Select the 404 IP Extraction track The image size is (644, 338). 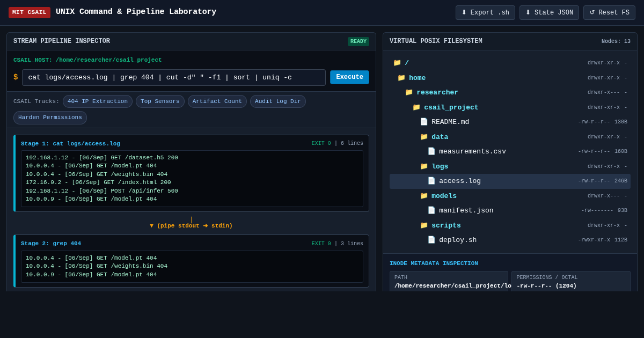pyautogui.click(x=98, y=101)
